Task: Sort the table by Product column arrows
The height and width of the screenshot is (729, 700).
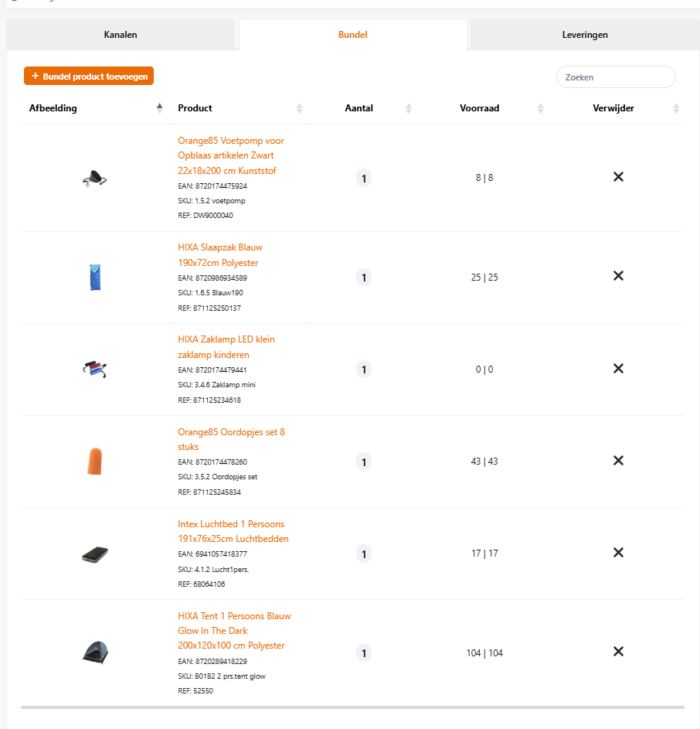Action: point(300,108)
